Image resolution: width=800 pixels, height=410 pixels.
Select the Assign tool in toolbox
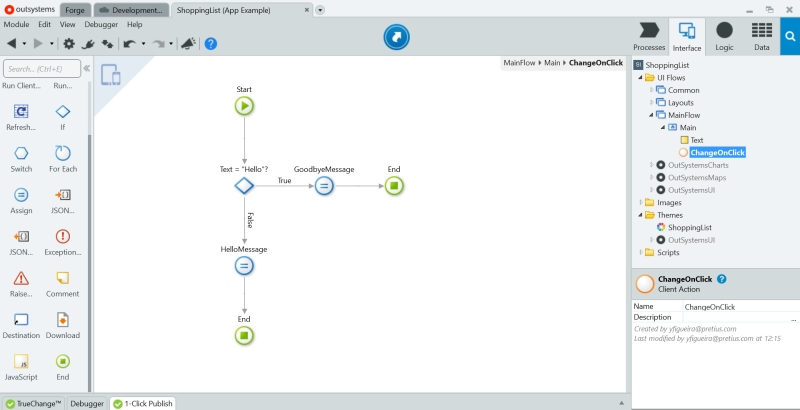point(21,200)
